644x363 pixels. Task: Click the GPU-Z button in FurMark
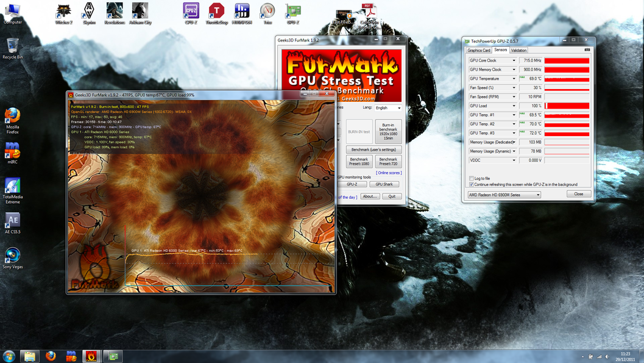point(352,184)
